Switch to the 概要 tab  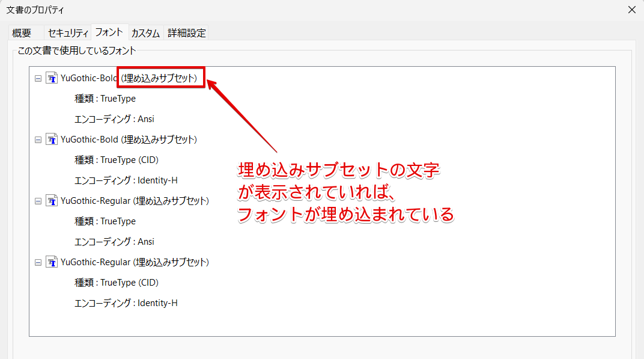(x=22, y=33)
